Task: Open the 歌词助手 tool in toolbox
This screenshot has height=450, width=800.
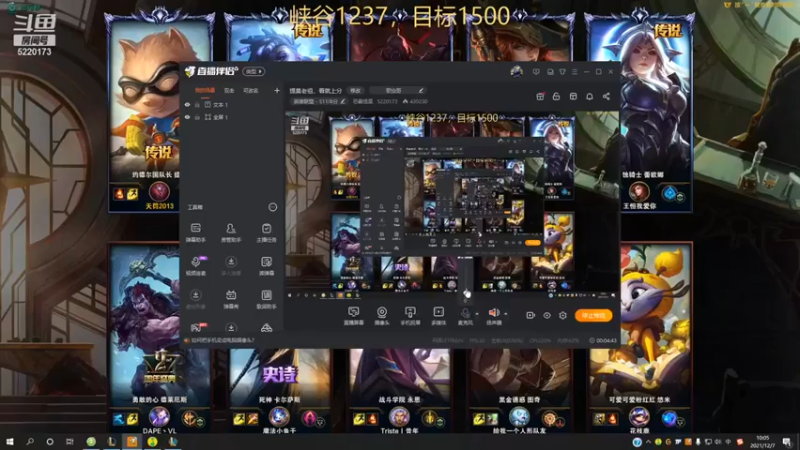Action: click(266, 299)
